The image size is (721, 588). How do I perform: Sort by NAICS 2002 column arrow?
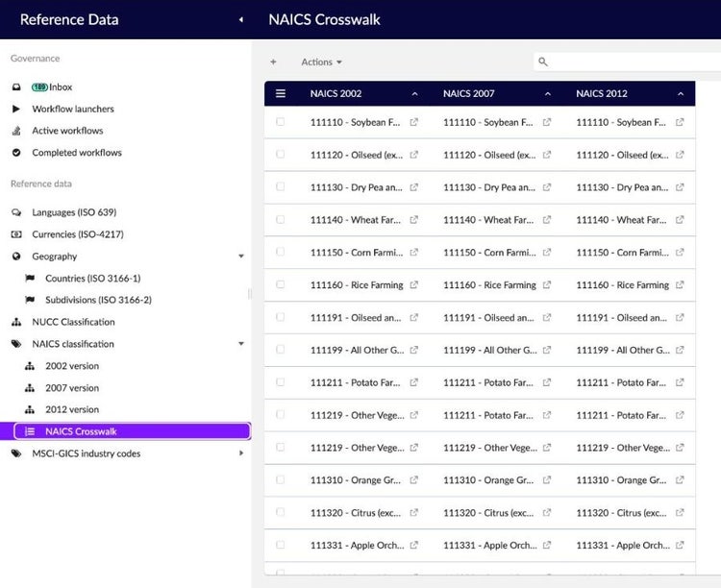[414, 94]
